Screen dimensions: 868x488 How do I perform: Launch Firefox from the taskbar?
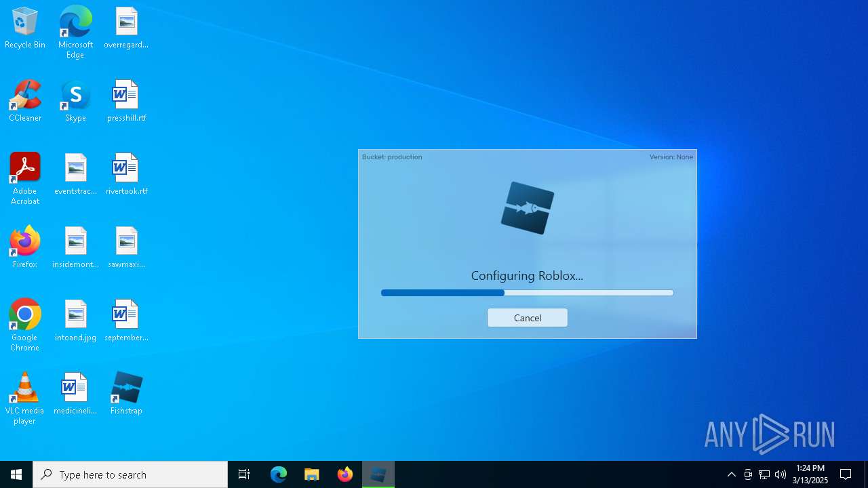click(x=345, y=474)
